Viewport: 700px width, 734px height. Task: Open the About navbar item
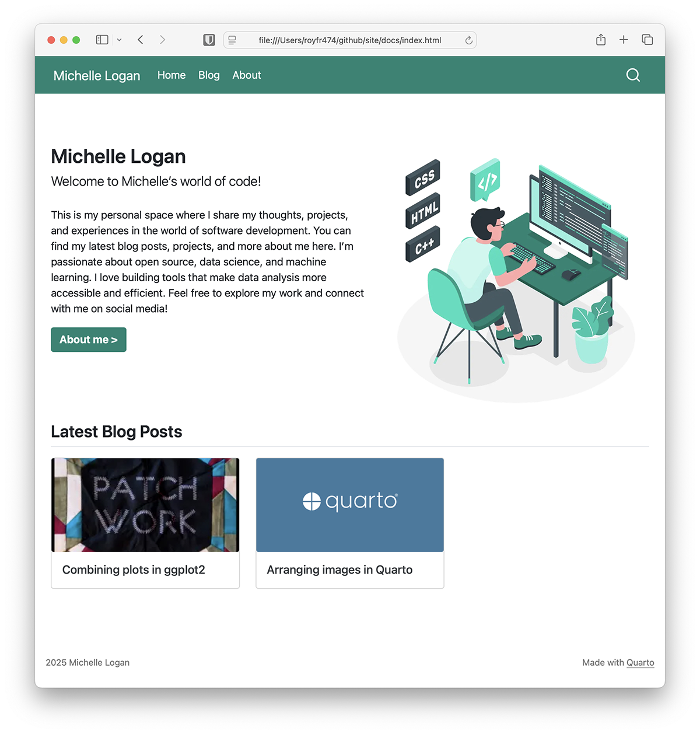[247, 75]
